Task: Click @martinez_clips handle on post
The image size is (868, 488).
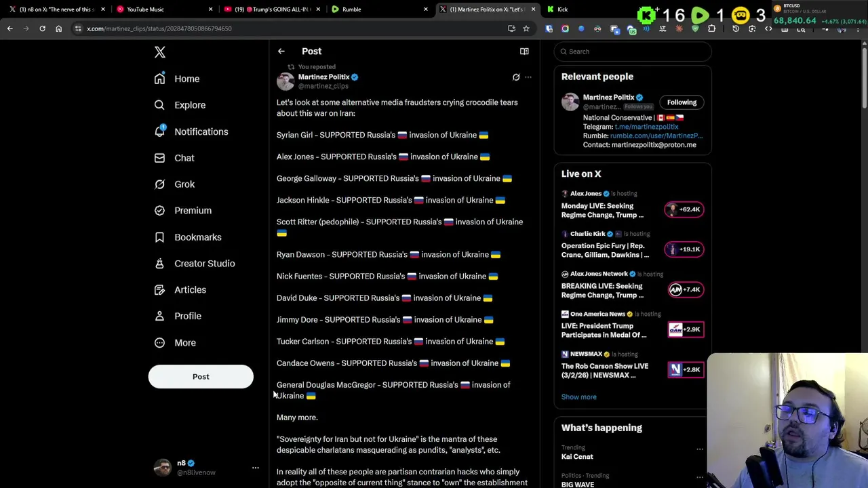Action: (x=323, y=87)
